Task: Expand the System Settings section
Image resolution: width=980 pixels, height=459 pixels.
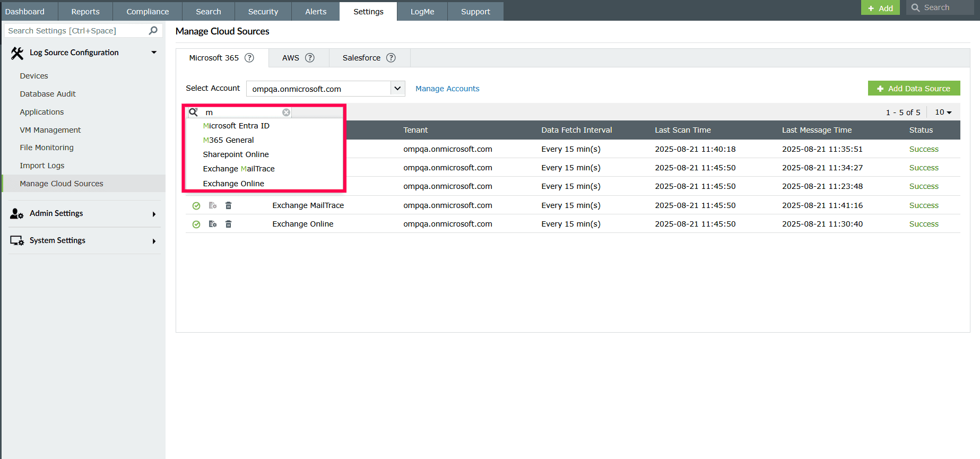Action: [x=154, y=241]
